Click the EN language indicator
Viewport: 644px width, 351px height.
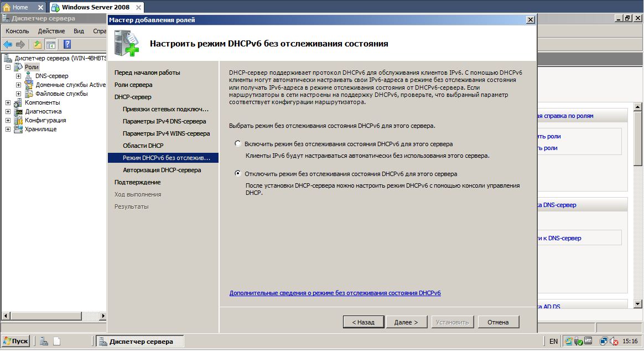pos(553,341)
